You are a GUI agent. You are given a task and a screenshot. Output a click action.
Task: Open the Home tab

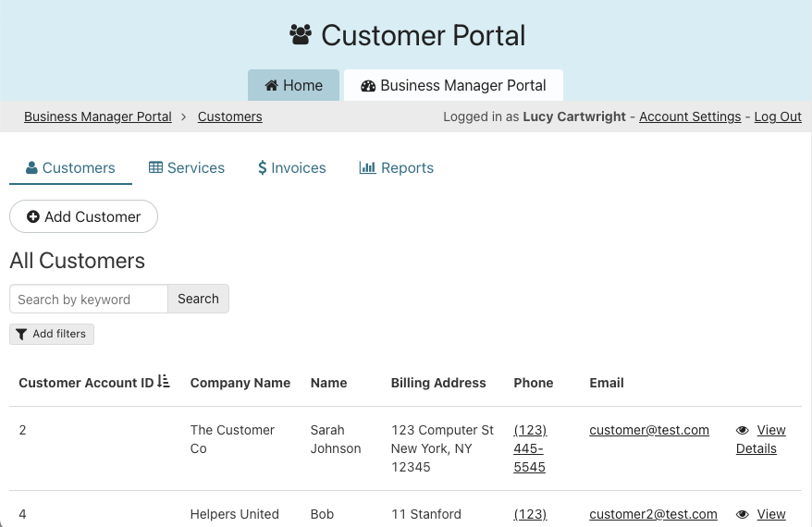click(293, 85)
